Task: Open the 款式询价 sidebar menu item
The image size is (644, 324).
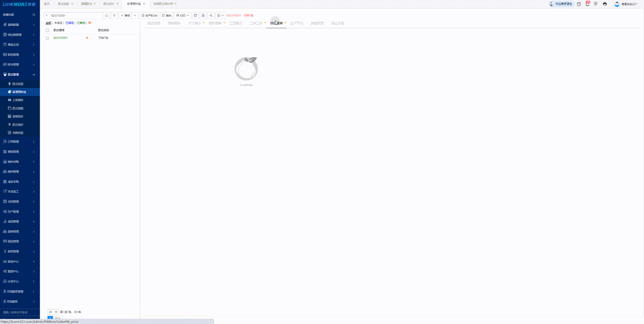Action: pos(18,125)
